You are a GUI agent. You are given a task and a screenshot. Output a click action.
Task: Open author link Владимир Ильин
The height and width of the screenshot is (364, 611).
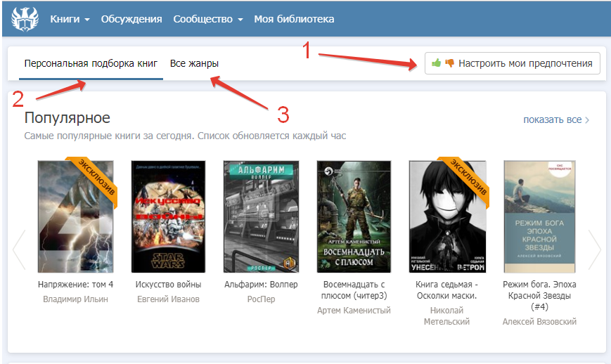tap(75, 299)
